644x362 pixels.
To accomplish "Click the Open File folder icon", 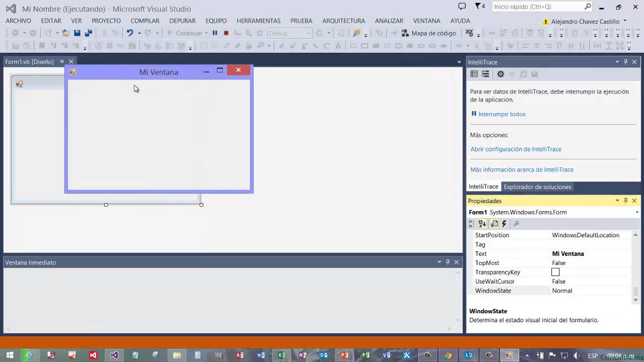I will point(66,33).
